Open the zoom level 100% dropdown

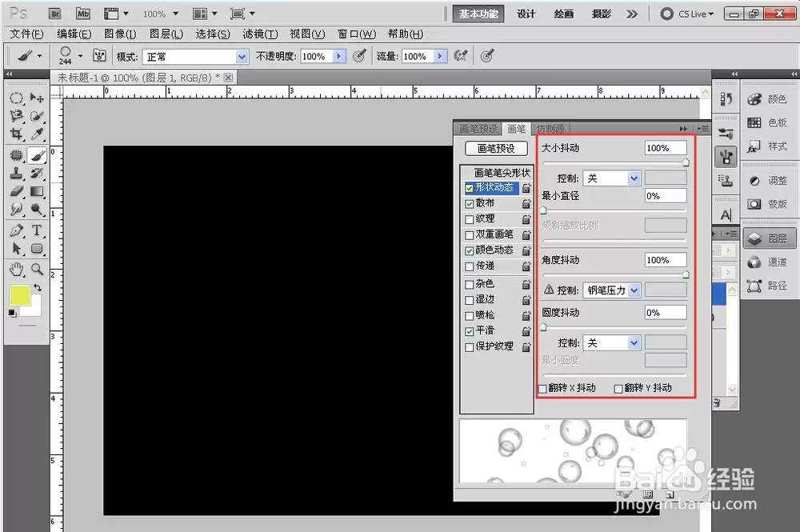pyautogui.click(x=175, y=14)
